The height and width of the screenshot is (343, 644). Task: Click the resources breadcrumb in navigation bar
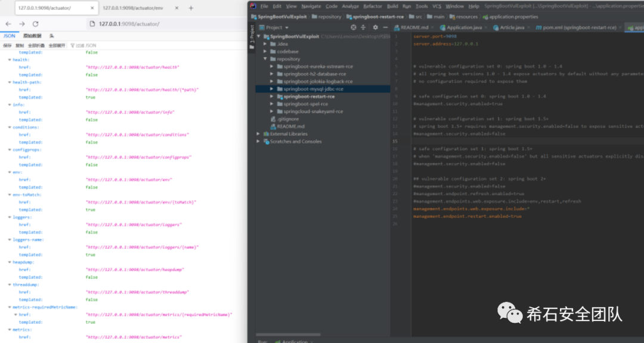point(464,17)
